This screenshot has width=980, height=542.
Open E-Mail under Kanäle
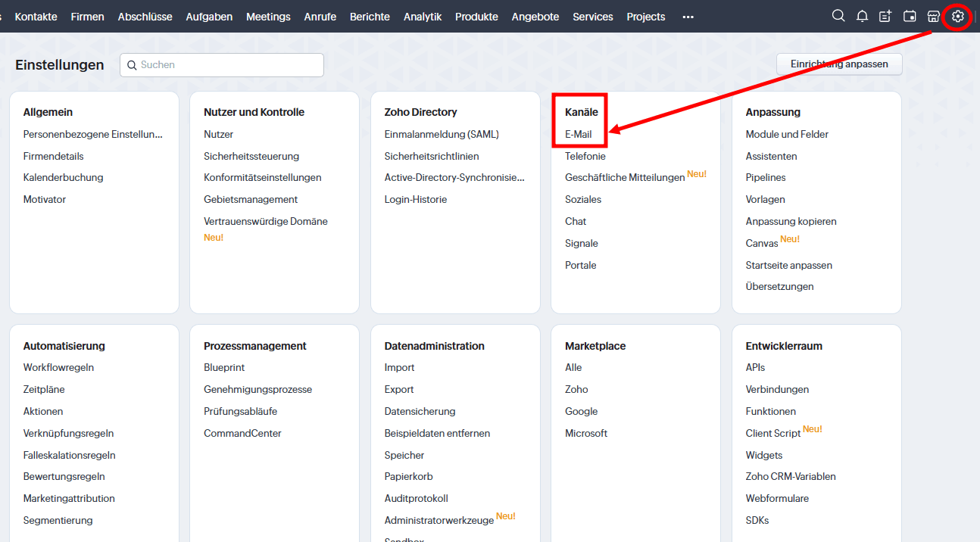(x=579, y=134)
